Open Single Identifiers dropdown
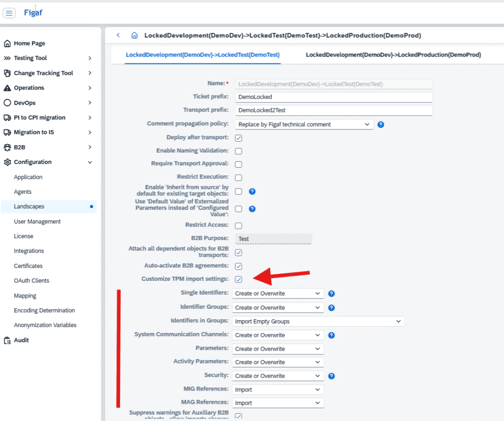 pos(278,294)
